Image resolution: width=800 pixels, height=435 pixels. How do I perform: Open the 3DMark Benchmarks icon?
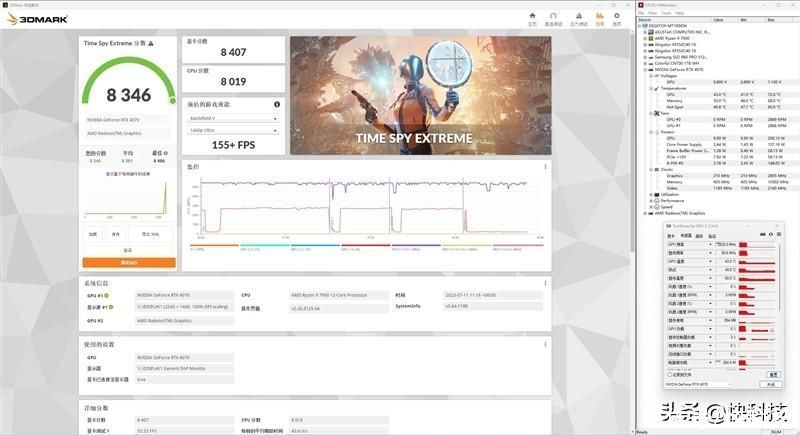[553, 16]
